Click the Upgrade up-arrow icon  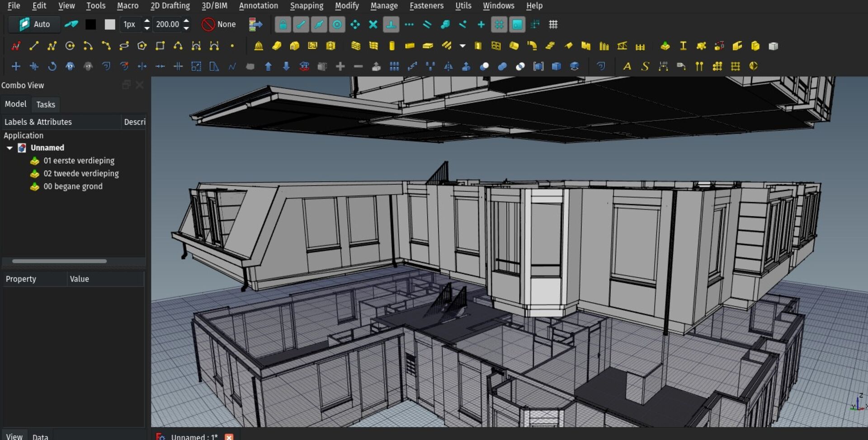(x=268, y=66)
